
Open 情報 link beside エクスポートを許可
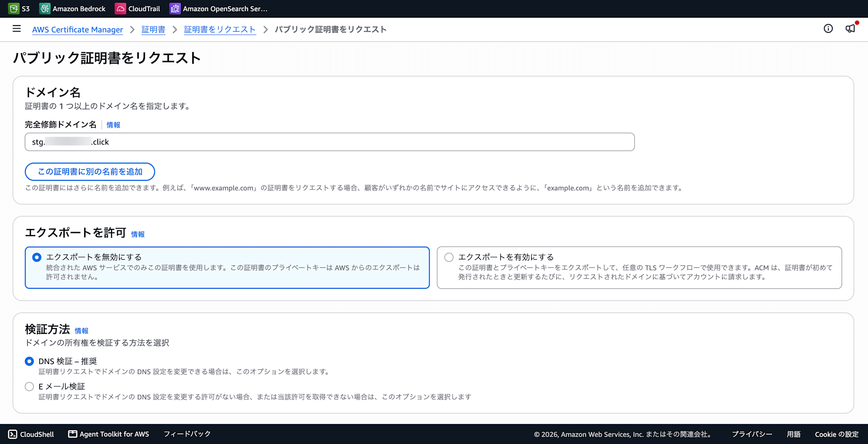tap(138, 234)
